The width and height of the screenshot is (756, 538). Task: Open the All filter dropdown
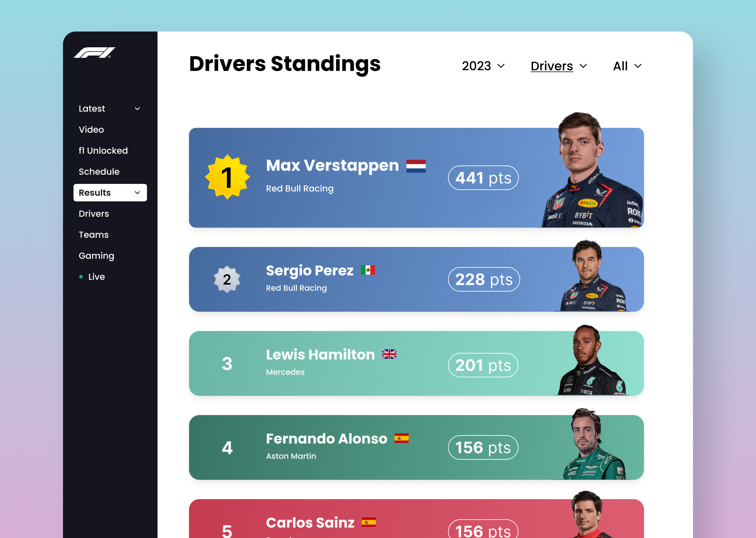(x=627, y=66)
